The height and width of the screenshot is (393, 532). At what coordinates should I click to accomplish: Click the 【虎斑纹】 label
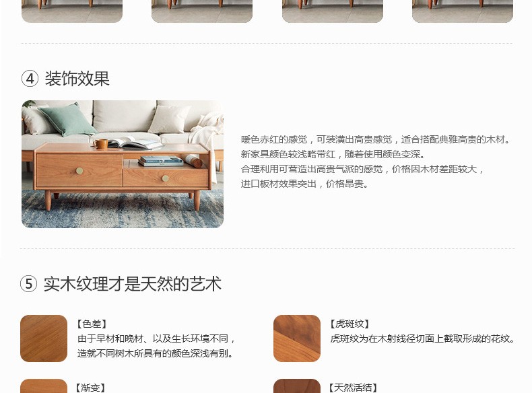click(x=350, y=324)
